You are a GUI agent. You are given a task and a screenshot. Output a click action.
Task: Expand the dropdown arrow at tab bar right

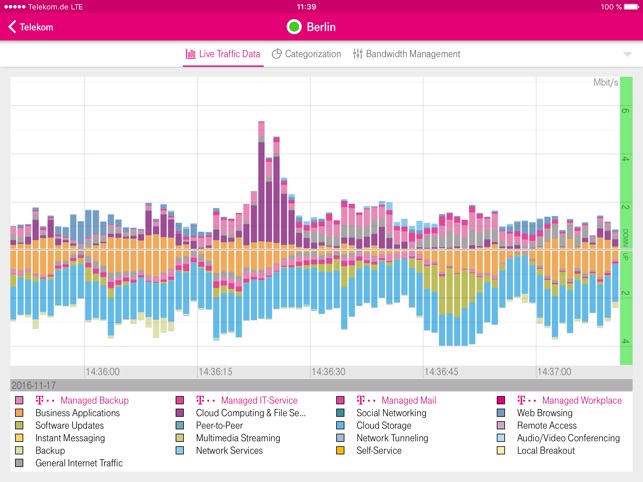[627, 54]
